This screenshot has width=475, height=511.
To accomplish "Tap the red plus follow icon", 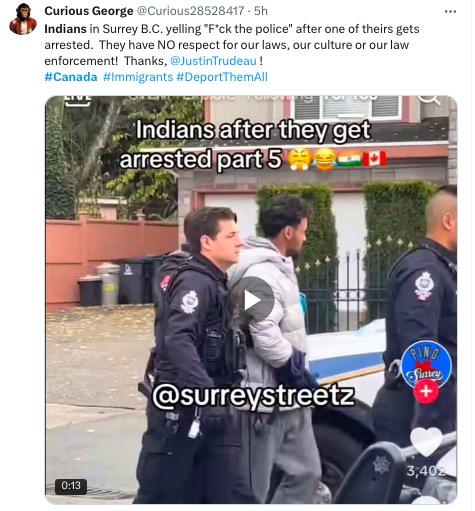I will (426, 391).
